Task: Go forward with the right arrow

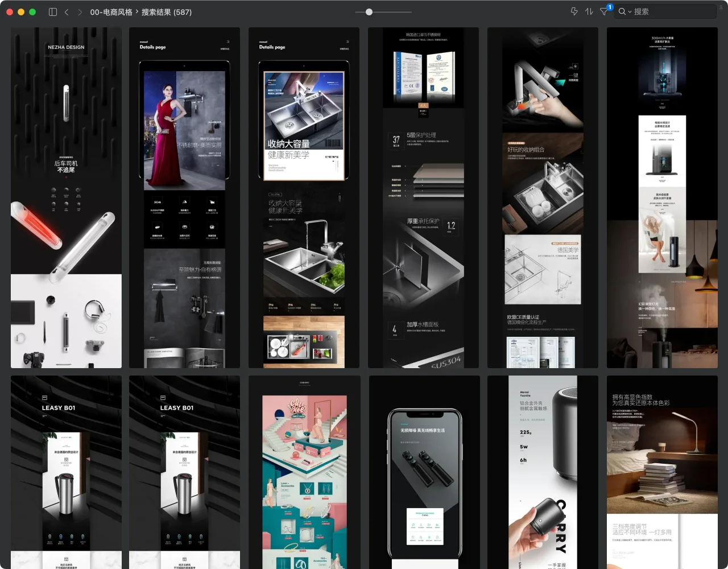Action: coord(80,12)
